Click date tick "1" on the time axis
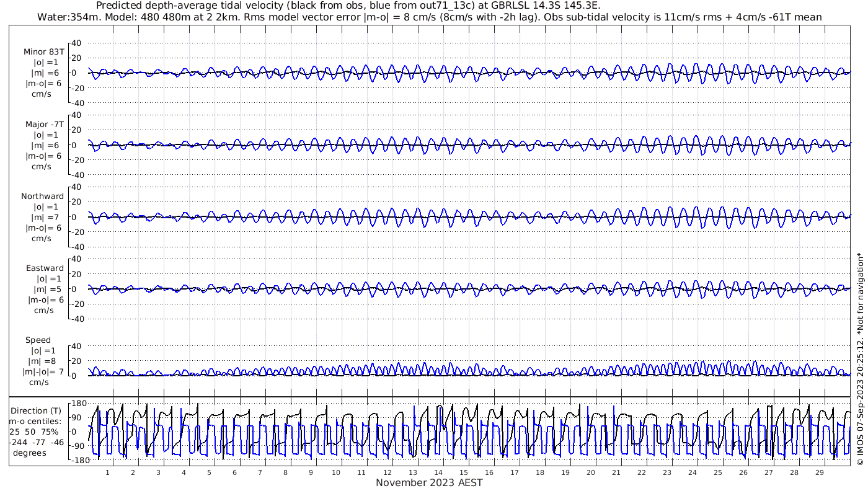The height and width of the screenshot is (496, 868). [x=107, y=472]
